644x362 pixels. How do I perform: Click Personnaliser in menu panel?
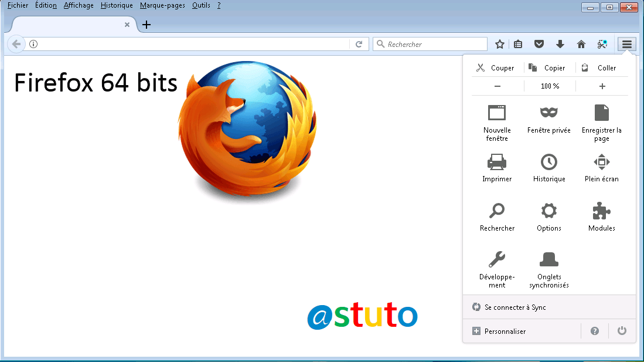[499, 331]
